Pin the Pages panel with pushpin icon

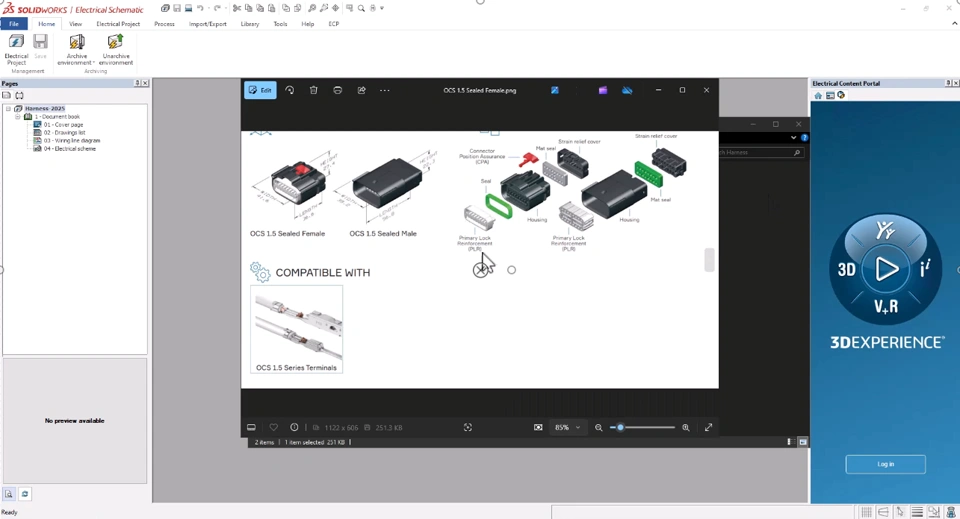click(x=137, y=83)
